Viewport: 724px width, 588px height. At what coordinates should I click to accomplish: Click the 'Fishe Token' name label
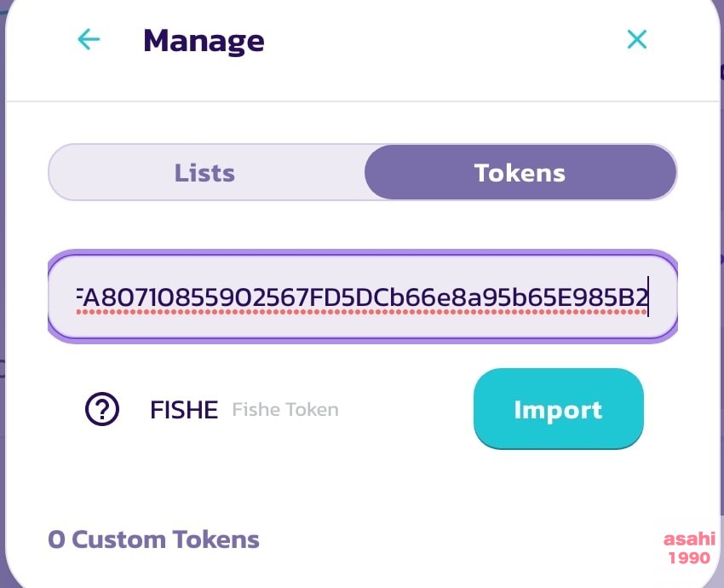(x=285, y=410)
